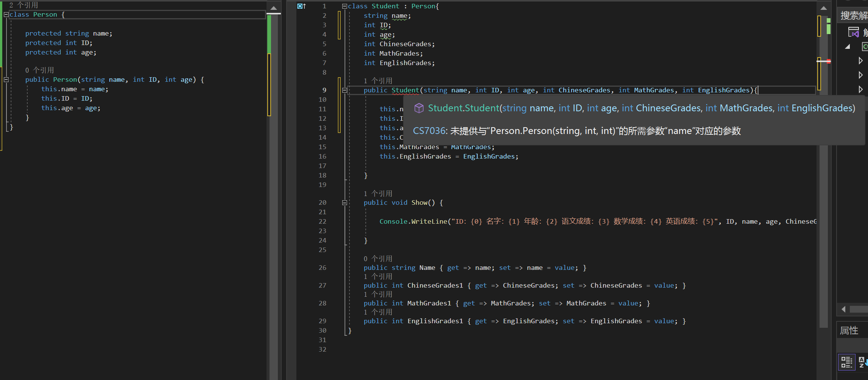Image resolution: width=868 pixels, height=380 pixels.
Task: Open the '1 个引用' CodeLens above EnglishGrades1 property
Action: pos(378,312)
